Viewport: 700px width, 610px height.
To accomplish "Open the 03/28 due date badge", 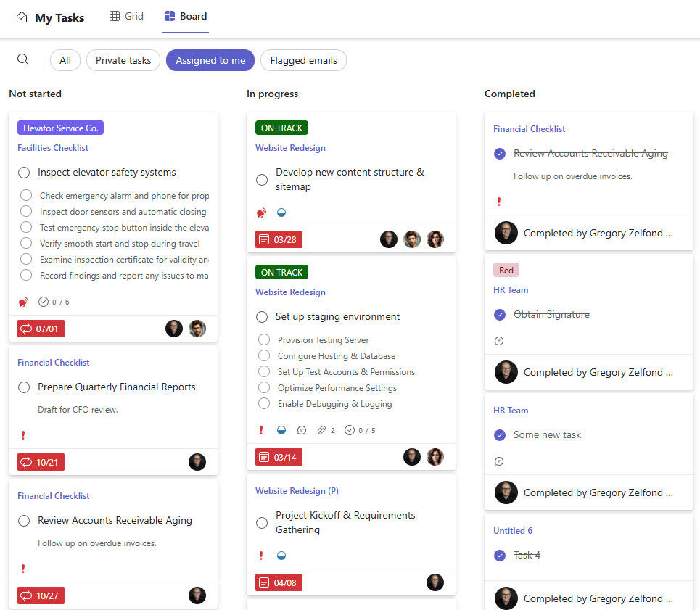I will pyautogui.click(x=279, y=239).
